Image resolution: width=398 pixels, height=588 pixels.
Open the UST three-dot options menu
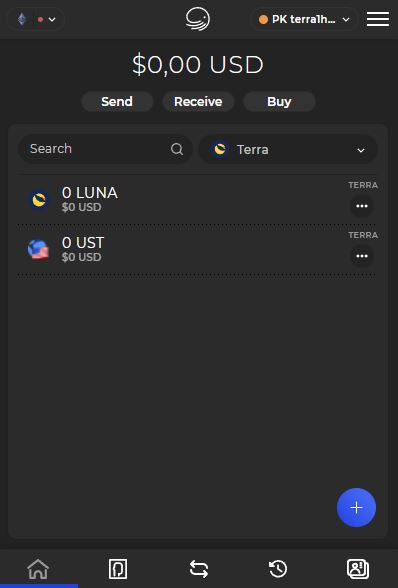coord(362,256)
